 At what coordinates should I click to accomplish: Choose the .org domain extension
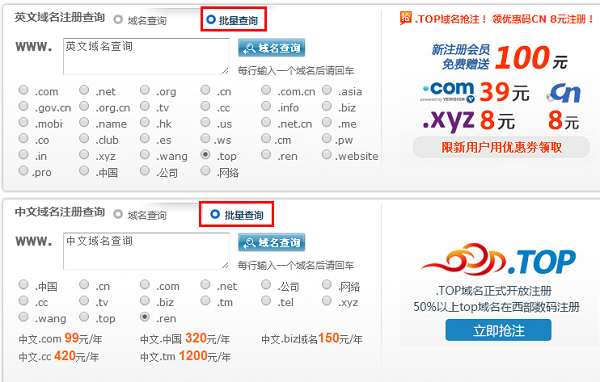(x=145, y=90)
